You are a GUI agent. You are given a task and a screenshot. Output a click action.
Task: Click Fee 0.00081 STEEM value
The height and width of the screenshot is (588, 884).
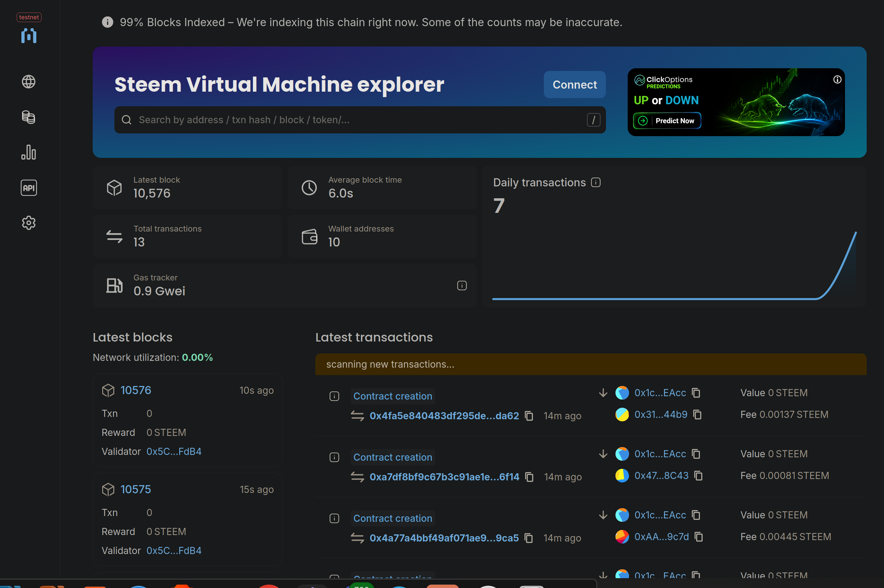(784, 476)
